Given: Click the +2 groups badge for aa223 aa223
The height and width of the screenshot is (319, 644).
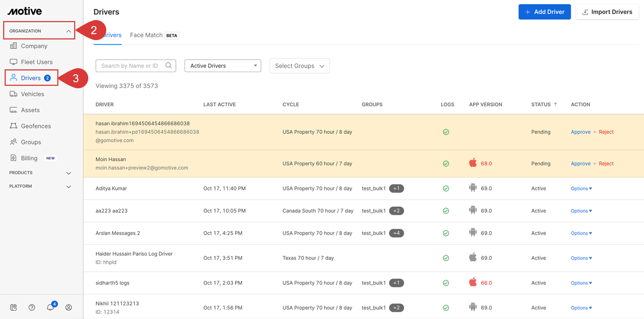Looking at the screenshot, I should tap(396, 211).
